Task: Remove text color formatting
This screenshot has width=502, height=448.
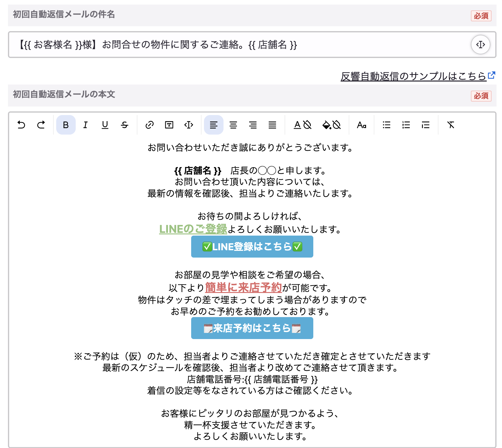Action: click(307, 125)
